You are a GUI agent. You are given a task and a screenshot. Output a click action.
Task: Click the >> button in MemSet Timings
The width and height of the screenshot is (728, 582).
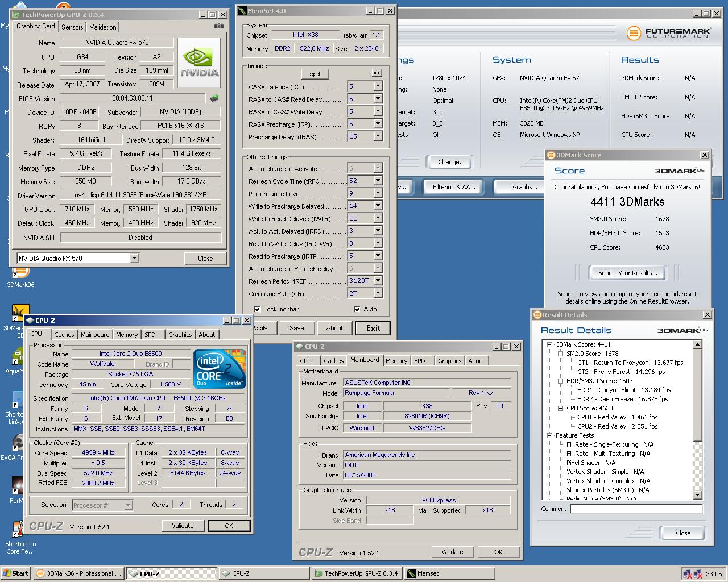377,73
